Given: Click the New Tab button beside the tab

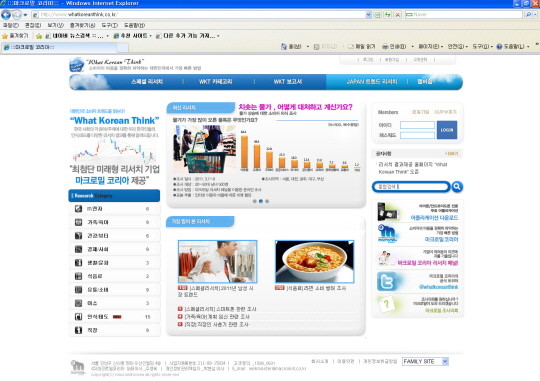Looking at the screenshot, I should [x=123, y=48].
